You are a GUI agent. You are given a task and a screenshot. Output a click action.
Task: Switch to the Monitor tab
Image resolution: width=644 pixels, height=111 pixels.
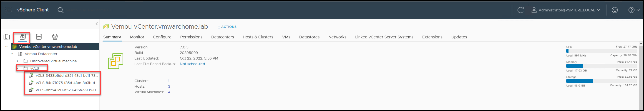(137, 37)
